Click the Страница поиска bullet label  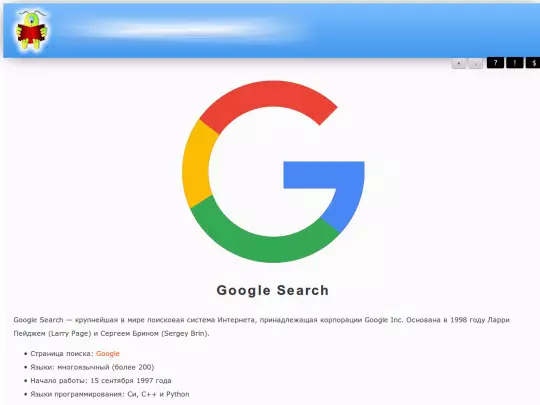click(62, 353)
